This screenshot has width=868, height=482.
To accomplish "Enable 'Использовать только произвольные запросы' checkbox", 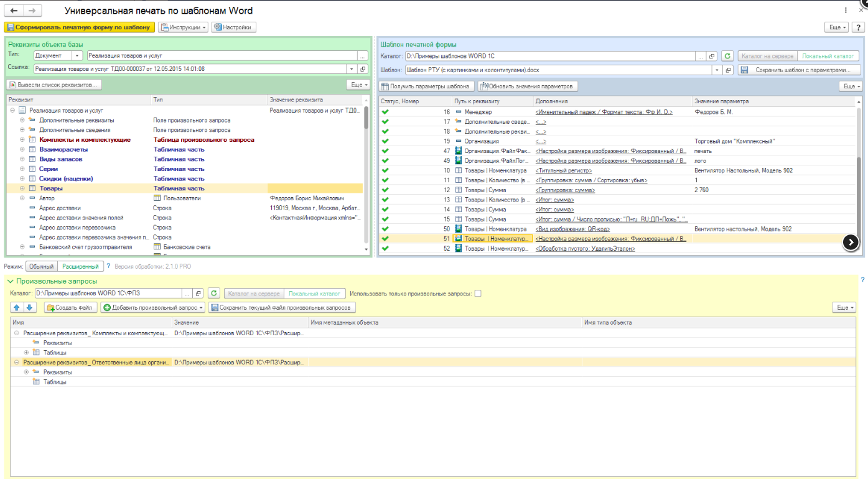I will [x=478, y=294].
